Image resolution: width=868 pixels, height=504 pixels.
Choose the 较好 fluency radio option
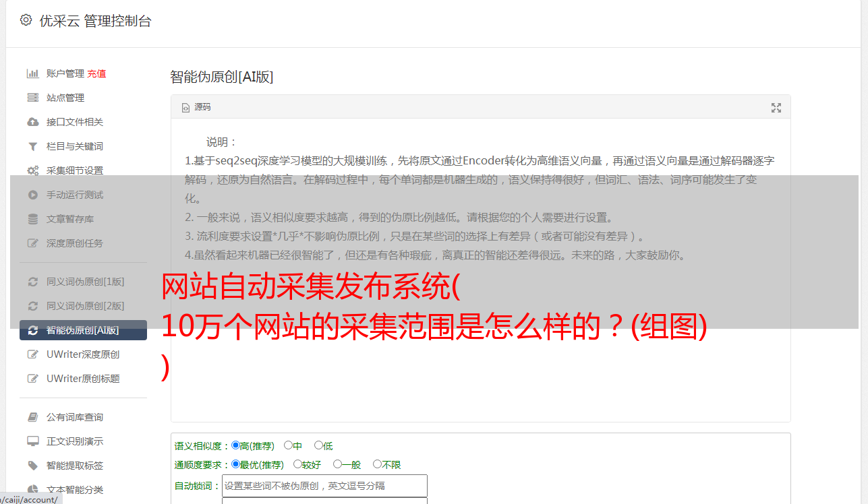(297, 464)
